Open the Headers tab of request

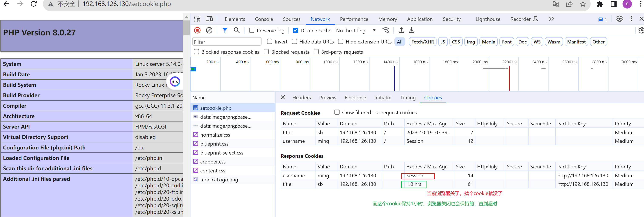(301, 97)
